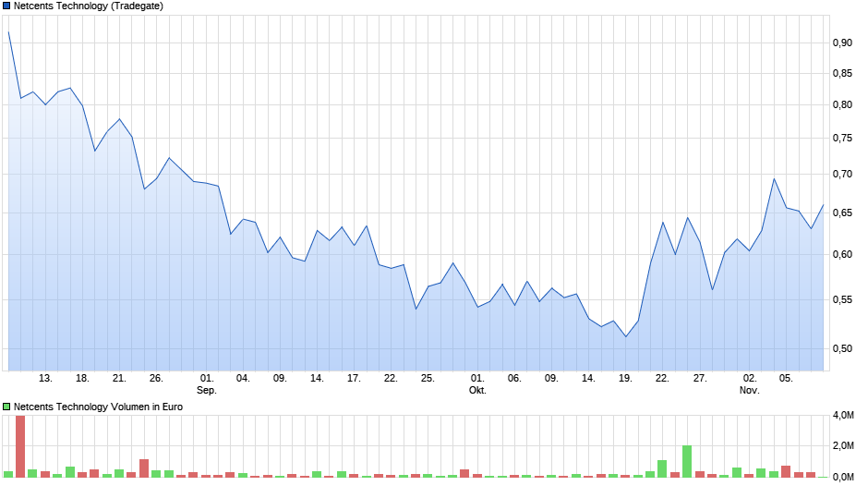
Task: Click the 0,85 price axis label
Action: pos(842,73)
